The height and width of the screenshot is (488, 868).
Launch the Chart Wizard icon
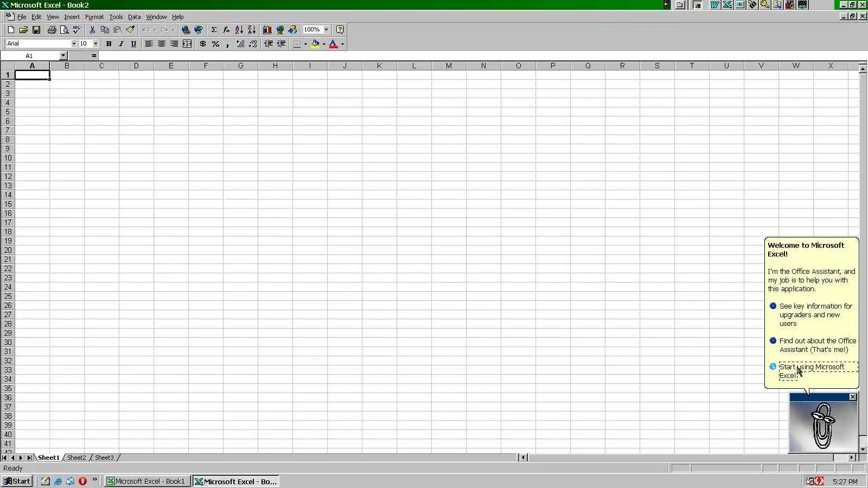point(267,30)
